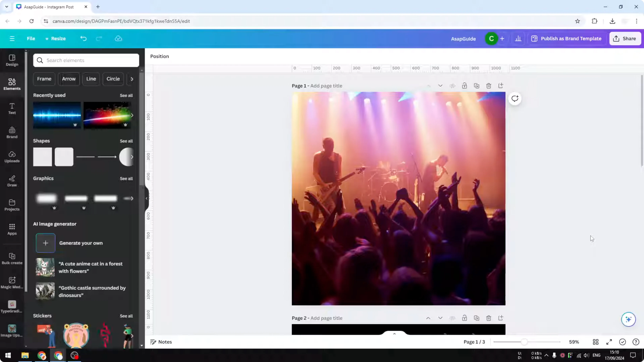See all Stickers
The width and height of the screenshot is (644, 362).
126,316
